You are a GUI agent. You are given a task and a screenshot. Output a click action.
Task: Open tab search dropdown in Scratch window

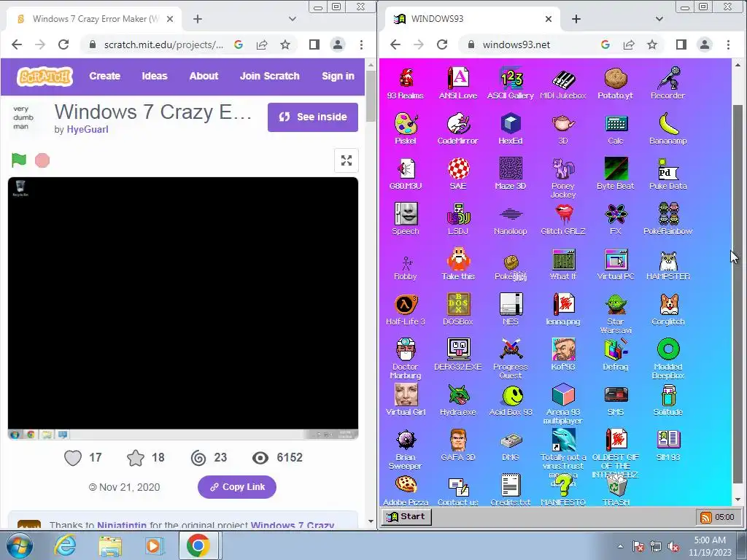click(x=293, y=19)
